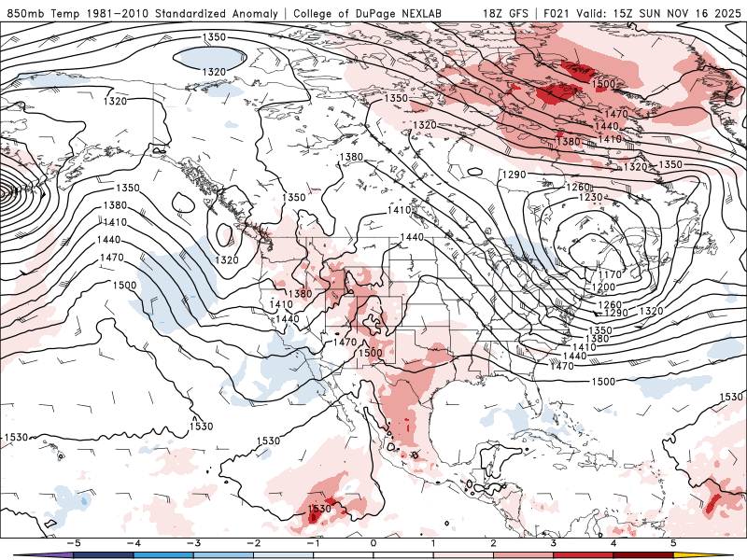
Task: Click the "1170" contour label
Action: pos(611,274)
